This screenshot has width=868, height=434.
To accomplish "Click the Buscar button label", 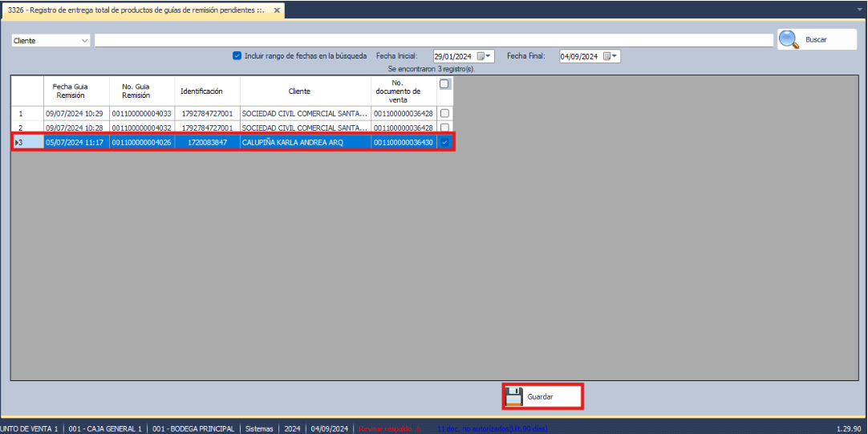I will 816,39.
